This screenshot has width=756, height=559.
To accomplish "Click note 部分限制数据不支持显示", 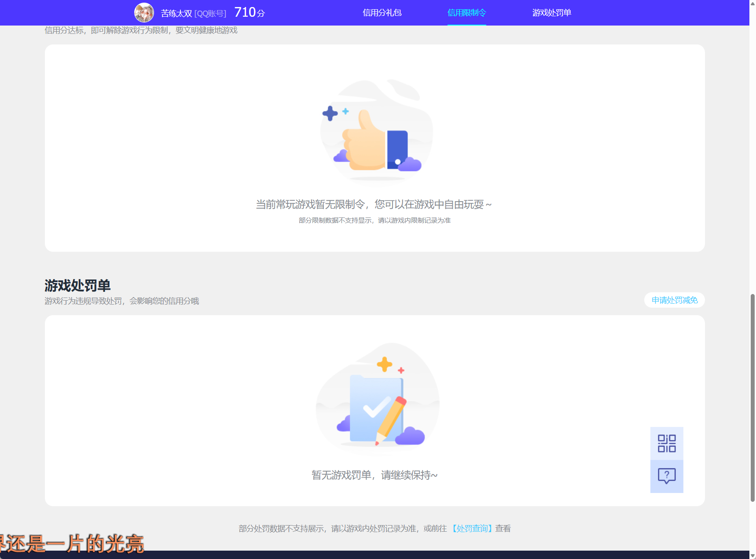I will (335, 221).
